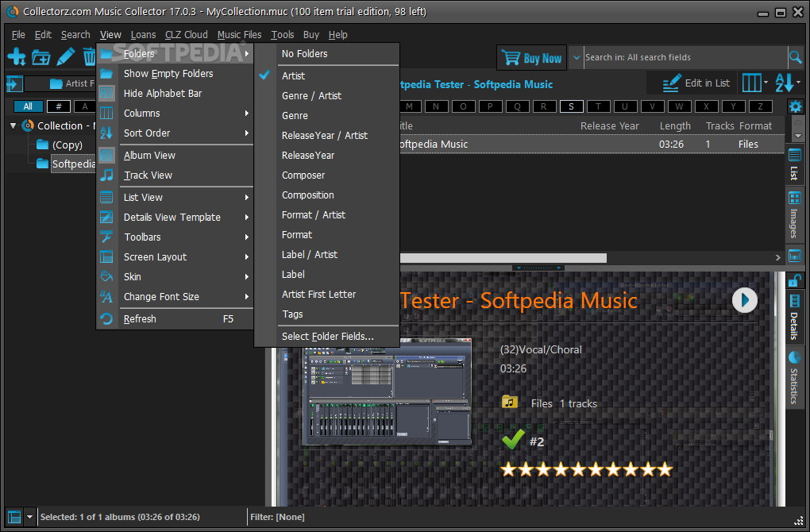Screen dimensions: 810x532
Task: Click Refresh in the View menu
Action: point(175,319)
